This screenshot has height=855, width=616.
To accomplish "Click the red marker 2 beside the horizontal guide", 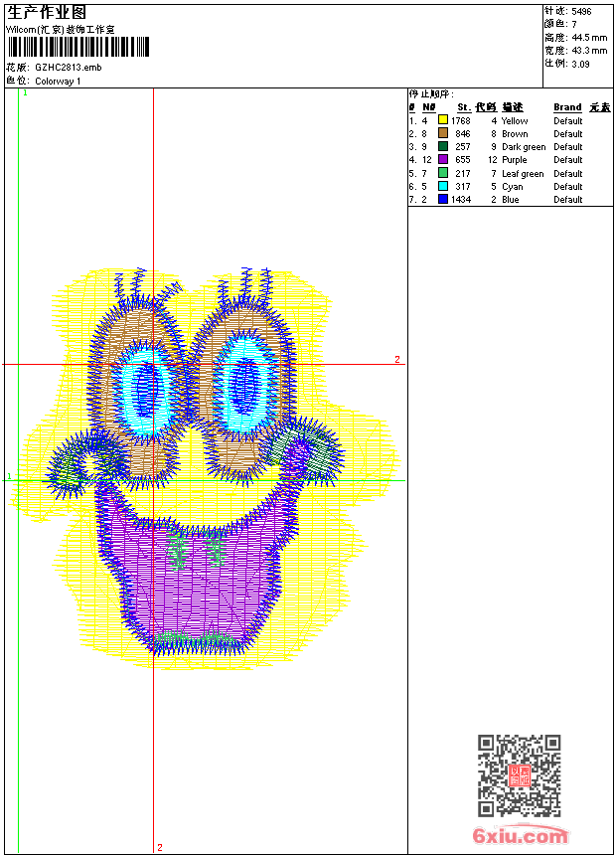I will (x=397, y=359).
